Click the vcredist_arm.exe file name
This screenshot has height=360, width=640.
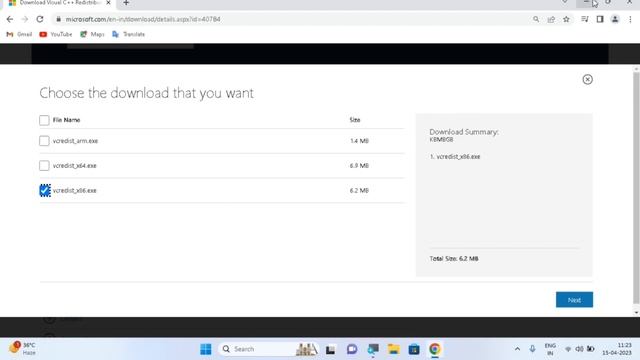[75, 141]
